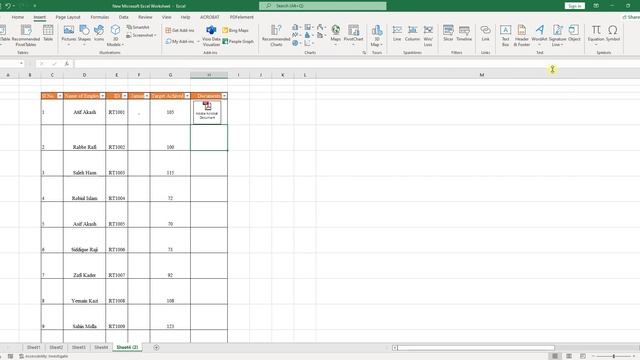Open the Icons library

click(x=99, y=34)
